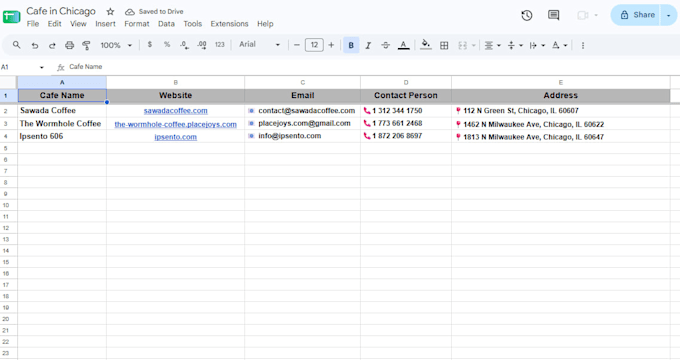
Task: Star the Cafe in Chicago document
Action: 111,12
